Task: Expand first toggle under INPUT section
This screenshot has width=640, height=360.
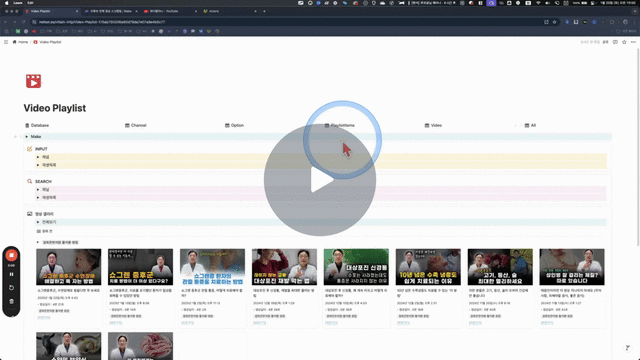Action: (x=38, y=157)
